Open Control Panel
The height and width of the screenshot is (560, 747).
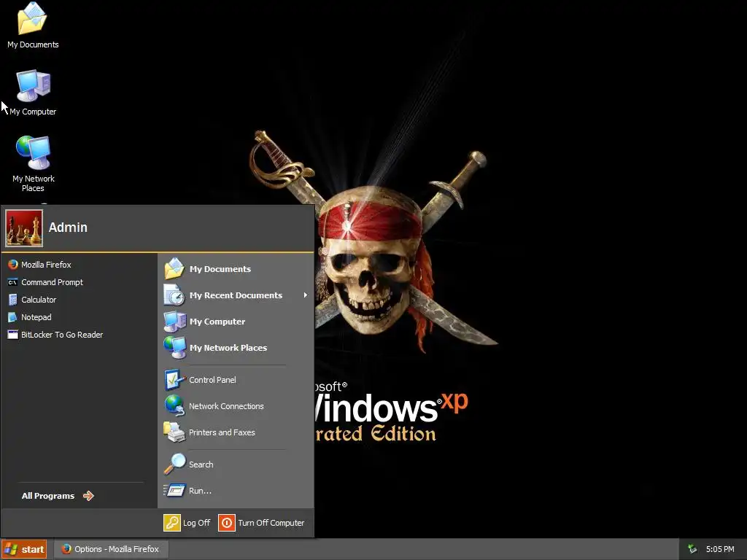[236, 380]
